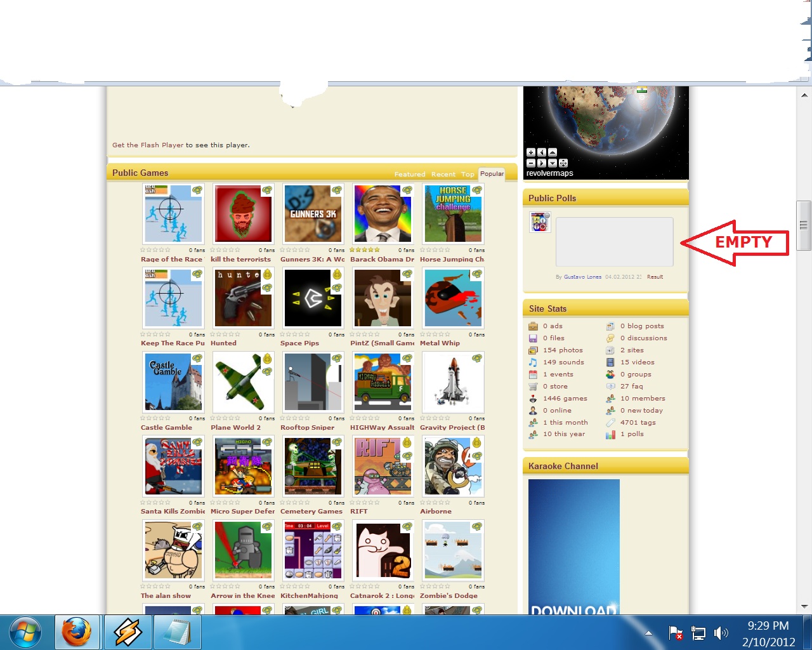Open Gustavo Lones' profile link

tap(582, 277)
